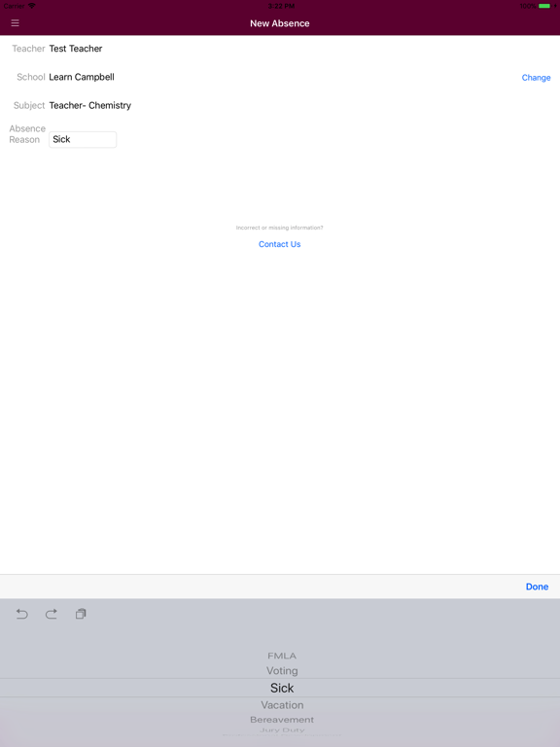Image resolution: width=560 pixels, height=747 pixels.
Task: Tap the time in the status bar
Action: (x=281, y=6)
